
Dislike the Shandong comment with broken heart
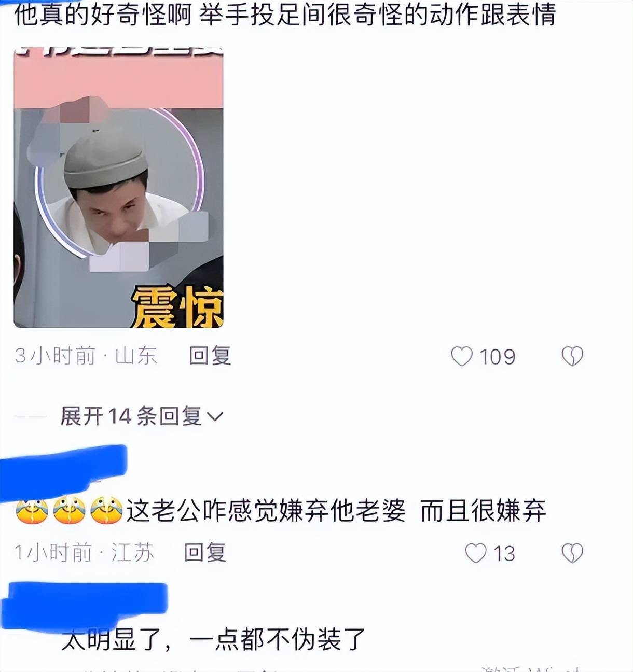coord(572,356)
